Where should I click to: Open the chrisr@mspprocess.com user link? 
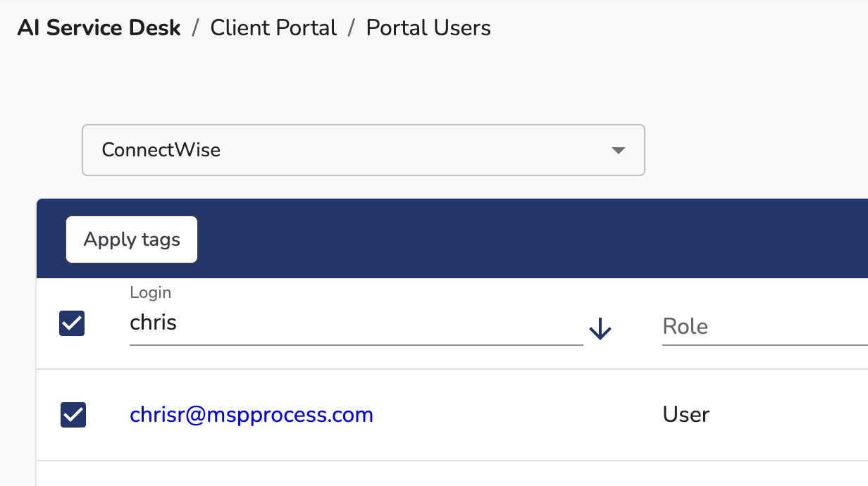(x=252, y=415)
